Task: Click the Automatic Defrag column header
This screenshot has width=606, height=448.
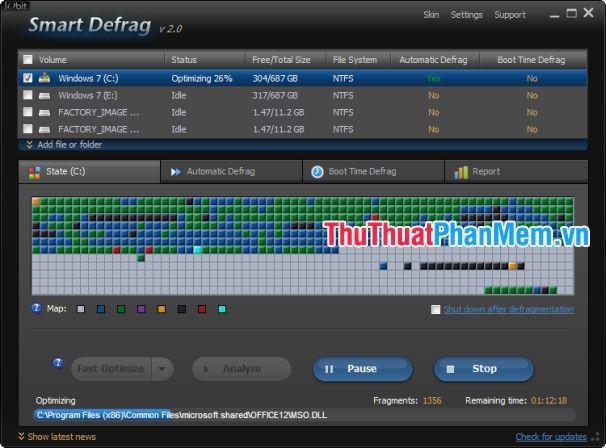Action: click(x=434, y=60)
